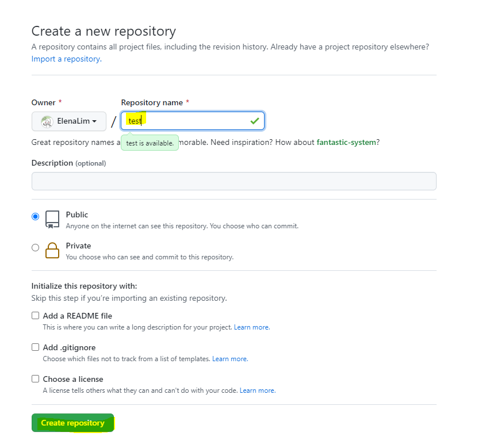This screenshot has height=448, width=501.
Task: Click the 'Choose a license' label text
Action: (x=73, y=379)
